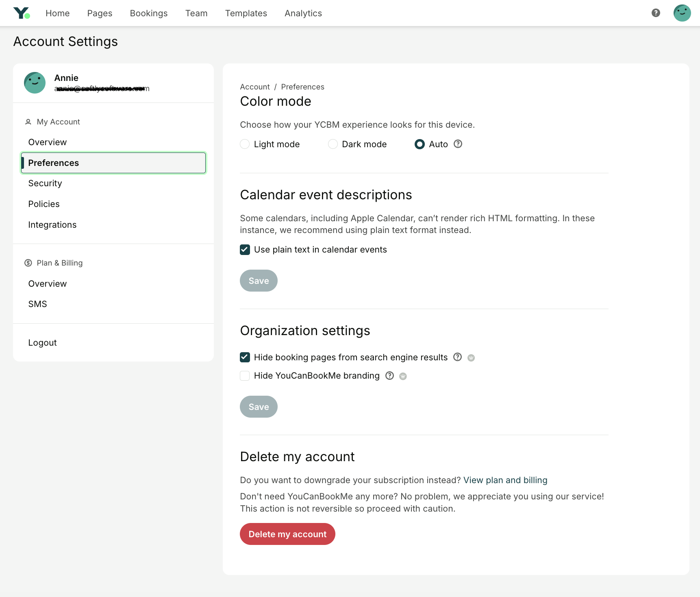Click the Account breadcrumb link
Image resolution: width=700 pixels, height=597 pixels.
pos(255,87)
